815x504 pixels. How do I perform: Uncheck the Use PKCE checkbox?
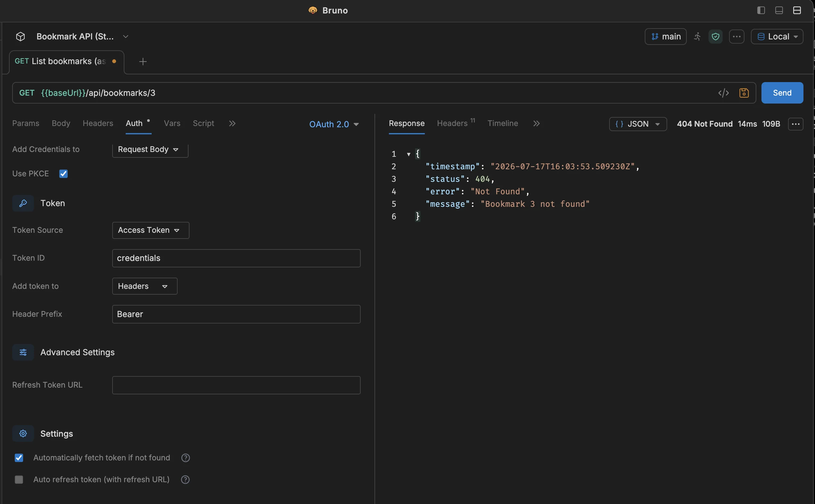click(x=63, y=174)
